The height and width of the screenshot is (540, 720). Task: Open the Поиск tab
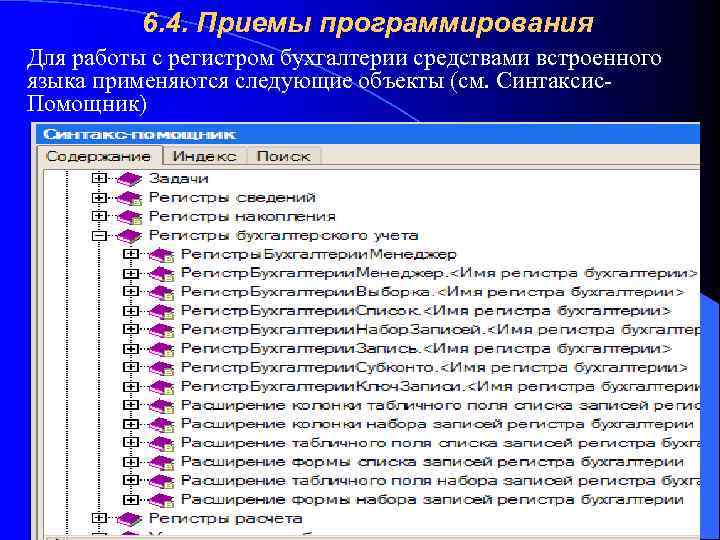coord(283,157)
